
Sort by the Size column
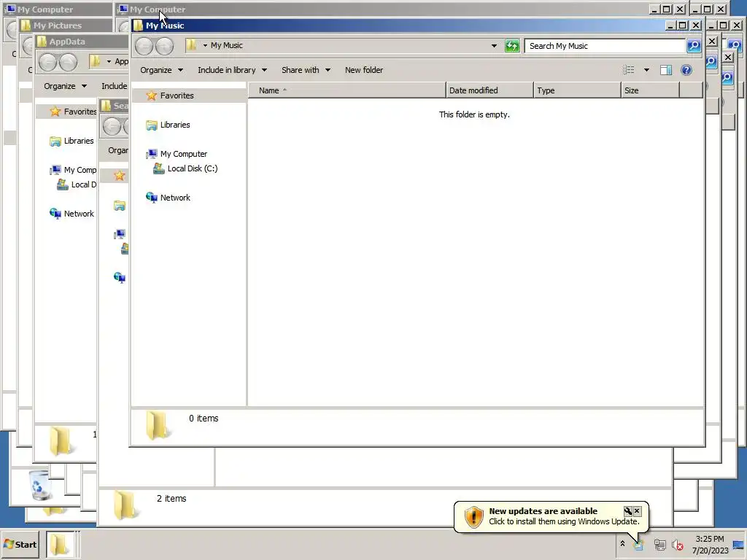[x=650, y=90]
